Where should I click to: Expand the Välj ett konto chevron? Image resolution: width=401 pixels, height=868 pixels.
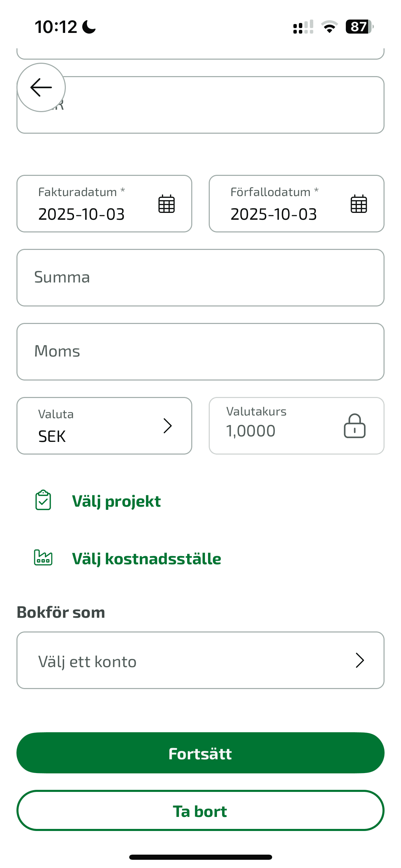pos(360,660)
